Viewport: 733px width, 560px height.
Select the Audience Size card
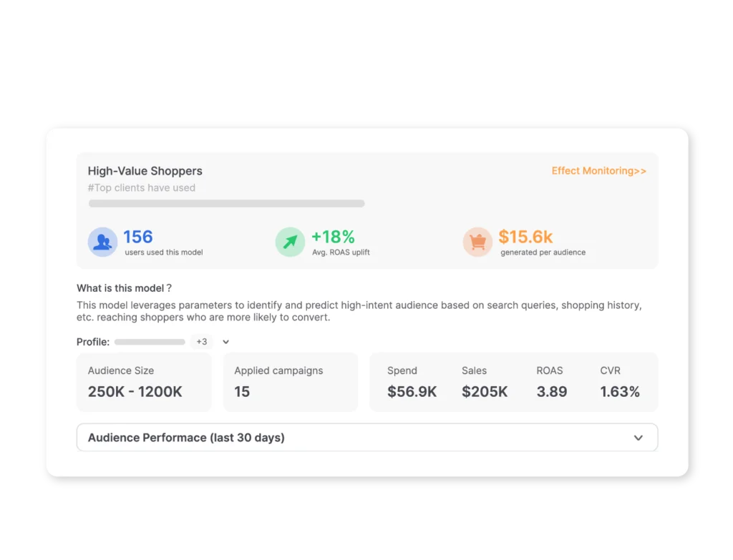click(x=144, y=382)
